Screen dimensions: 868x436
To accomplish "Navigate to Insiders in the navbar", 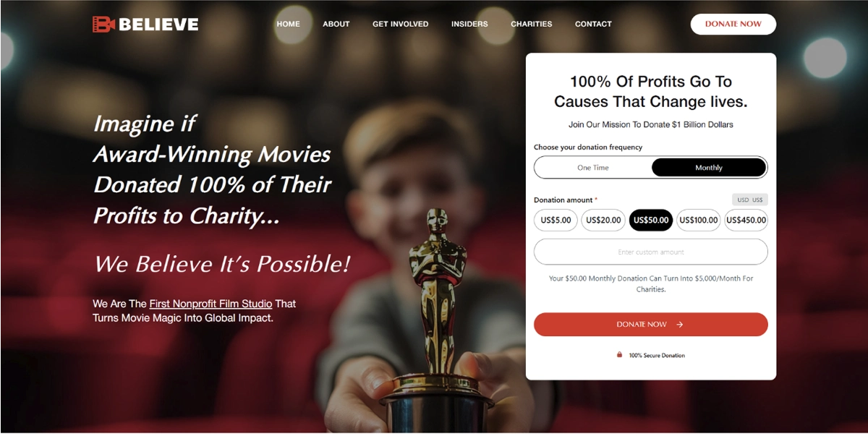I will point(469,24).
